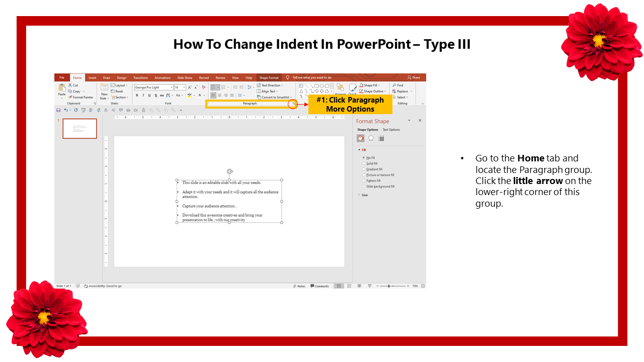Choose the Gradient fill option
Viewport: 644px width, 362px height.
364,169
